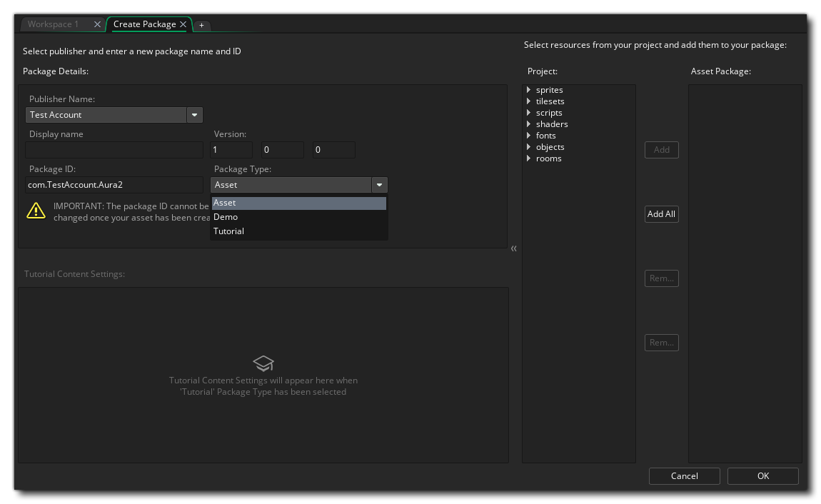Choose Tutorial from Package Type list
This screenshot has height=504, width=821.
tap(228, 231)
